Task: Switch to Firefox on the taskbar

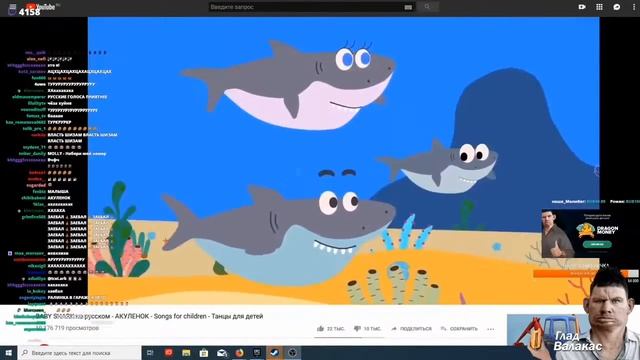Action: point(240,353)
